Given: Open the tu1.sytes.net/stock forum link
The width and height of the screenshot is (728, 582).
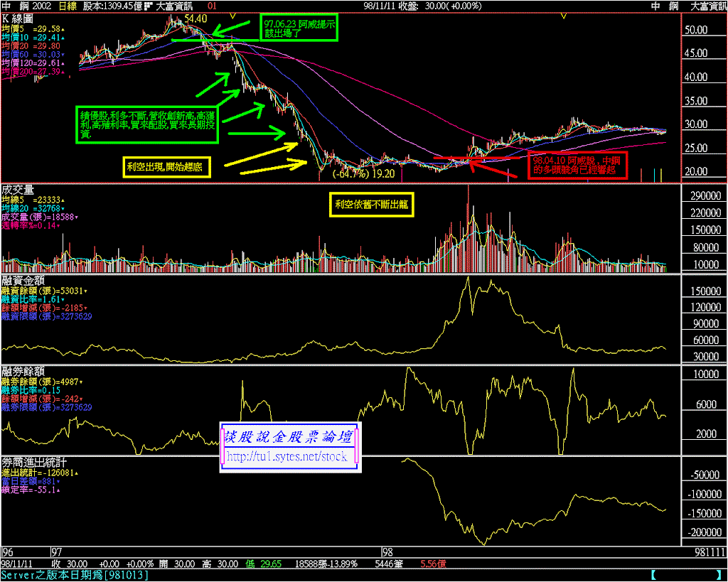Looking at the screenshot, I should (x=287, y=457).
